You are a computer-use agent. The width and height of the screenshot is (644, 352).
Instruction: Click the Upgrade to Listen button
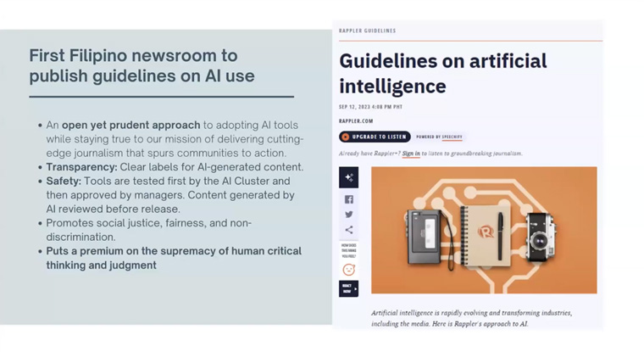pos(375,137)
